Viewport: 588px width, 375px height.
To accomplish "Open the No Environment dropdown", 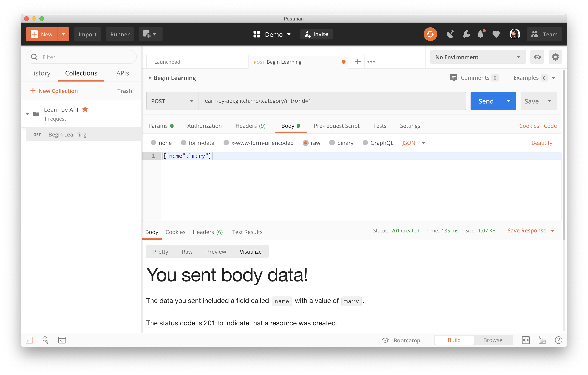I will coord(478,57).
